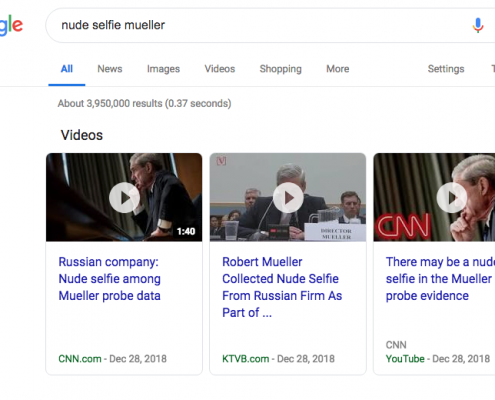495x400 pixels.
Task: Open 'There may be a nude selfie' link
Action: [440, 279]
